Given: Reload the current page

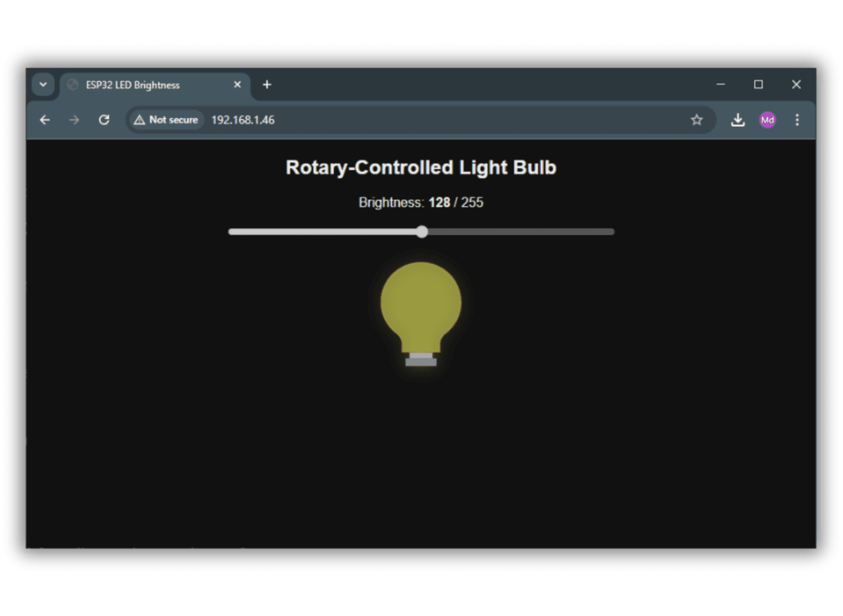Looking at the screenshot, I should pyautogui.click(x=104, y=120).
